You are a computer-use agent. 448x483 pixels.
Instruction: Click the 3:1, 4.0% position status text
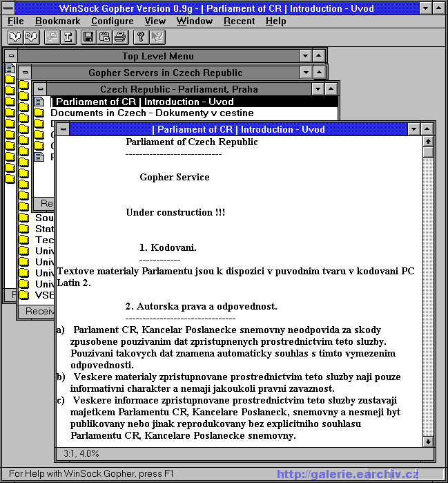(81, 453)
